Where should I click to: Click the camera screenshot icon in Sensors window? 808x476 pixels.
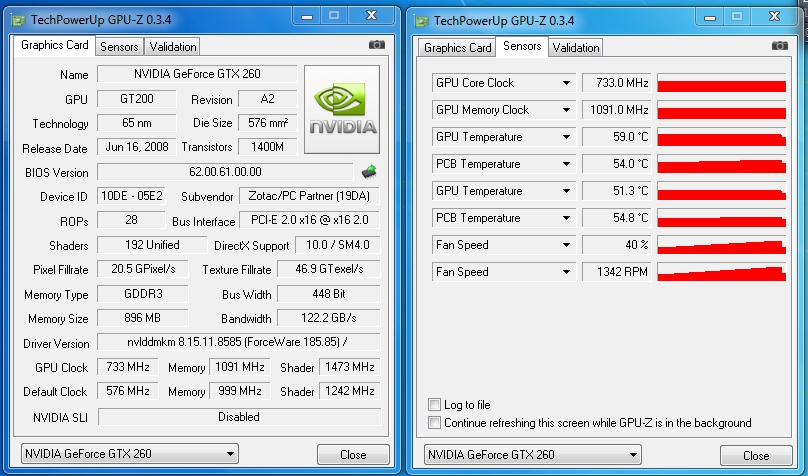coord(780,46)
